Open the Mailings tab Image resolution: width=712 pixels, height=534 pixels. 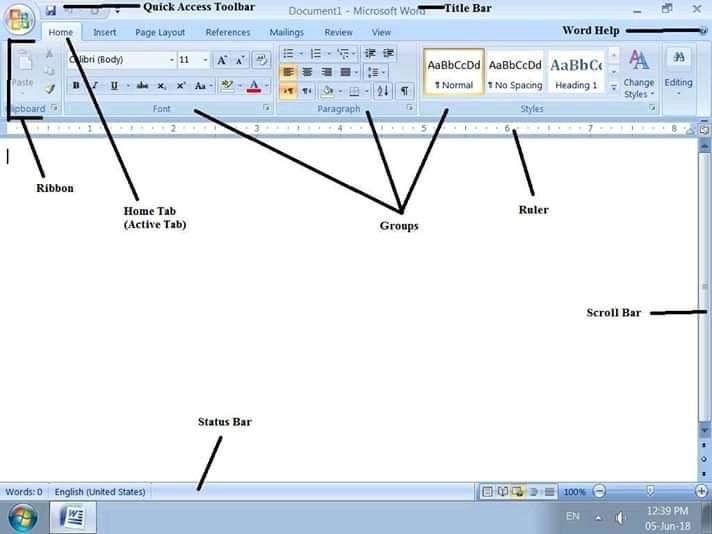[x=286, y=32]
